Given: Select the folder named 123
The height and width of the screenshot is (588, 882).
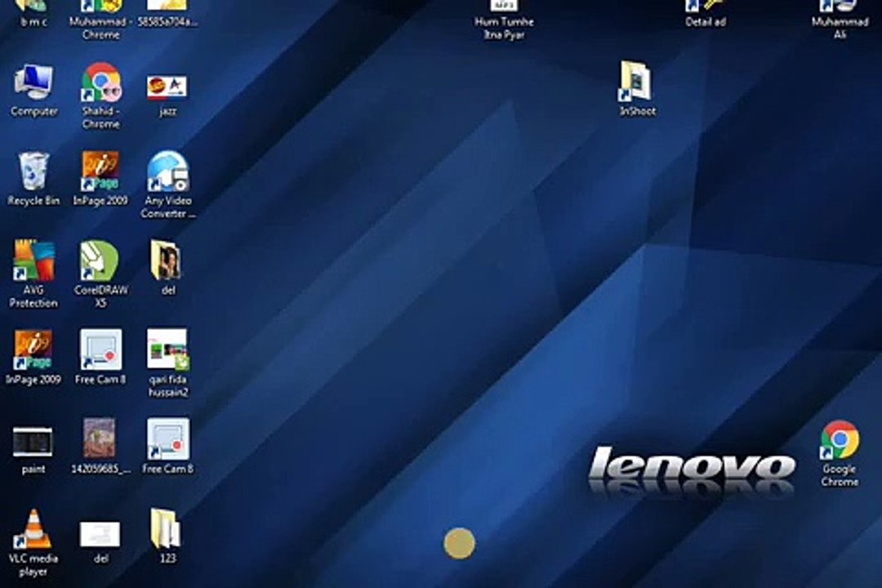Looking at the screenshot, I should point(167,537).
